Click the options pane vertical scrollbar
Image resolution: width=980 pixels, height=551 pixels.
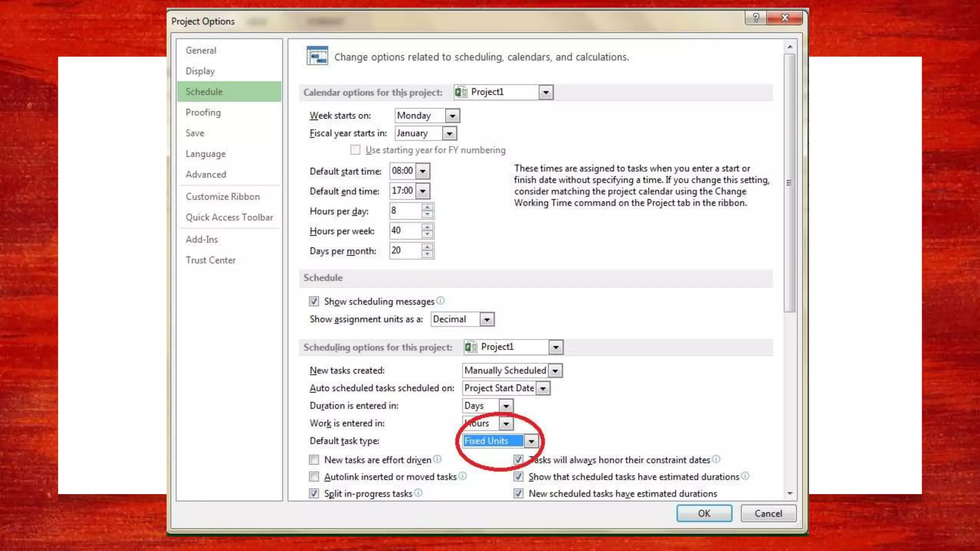point(790,182)
